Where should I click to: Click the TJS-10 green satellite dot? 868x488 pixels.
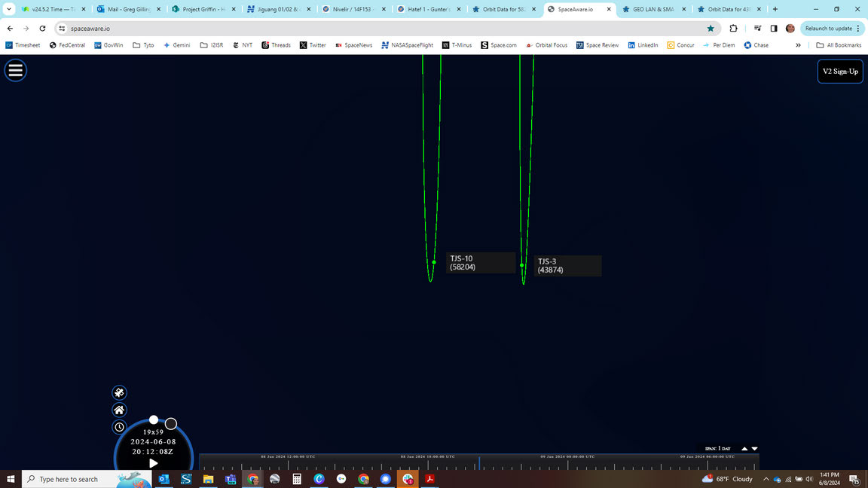(x=434, y=262)
